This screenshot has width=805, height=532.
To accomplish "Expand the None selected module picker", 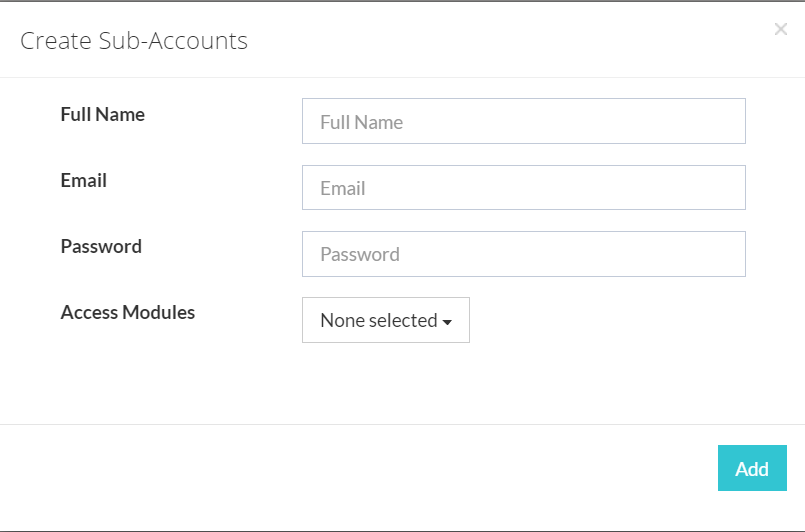I will (x=385, y=320).
